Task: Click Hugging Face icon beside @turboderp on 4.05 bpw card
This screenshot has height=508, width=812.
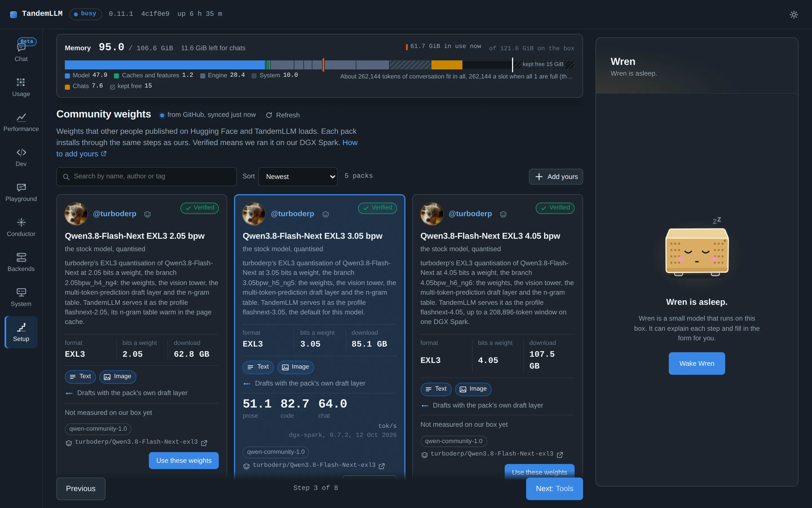Action: (503, 214)
